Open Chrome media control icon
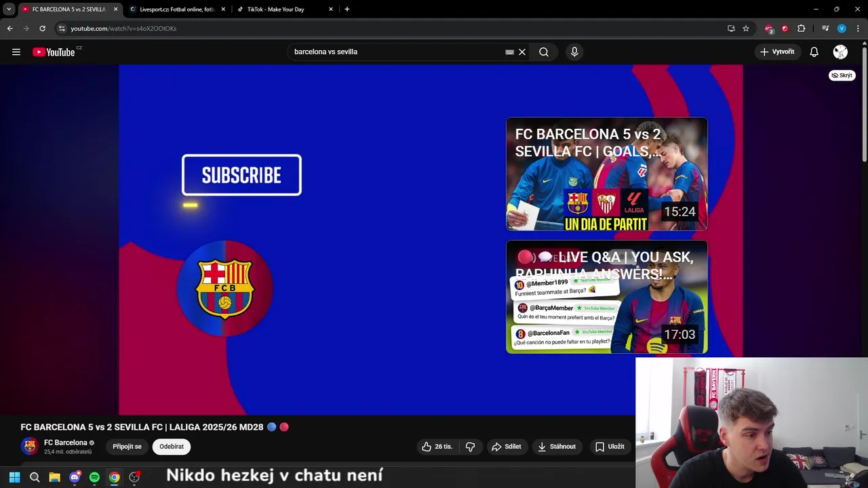The height and width of the screenshot is (488, 868). coord(825,28)
